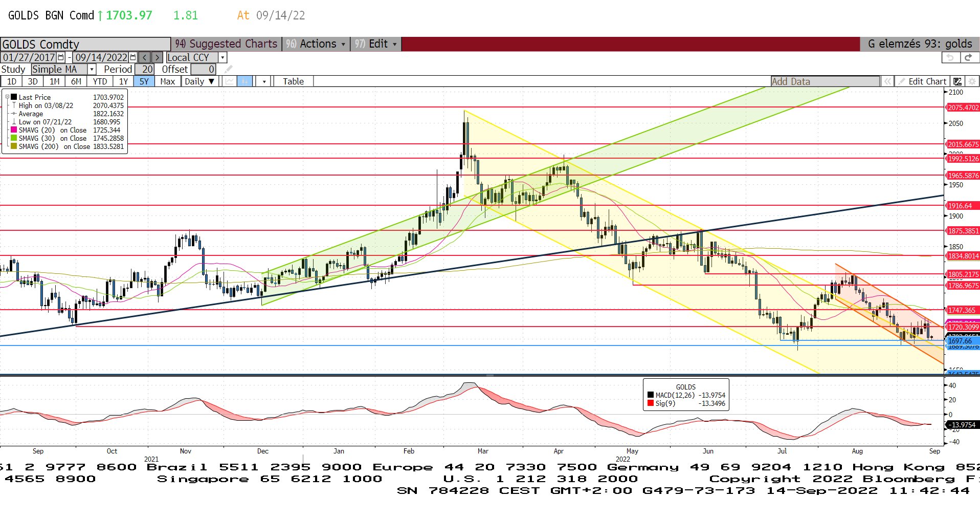
Task: Collapse the Last Price legend tree
Action: [x=7, y=97]
